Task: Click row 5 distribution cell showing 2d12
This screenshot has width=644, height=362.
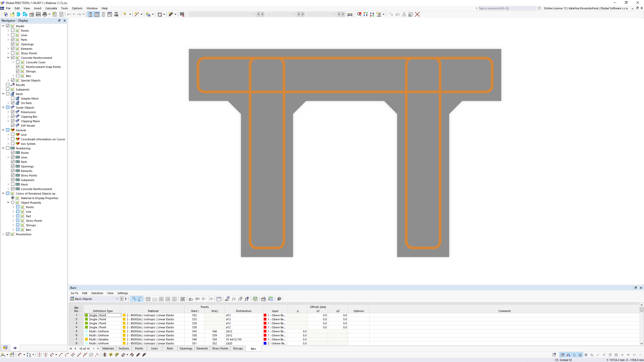Action: coord(244,331)
